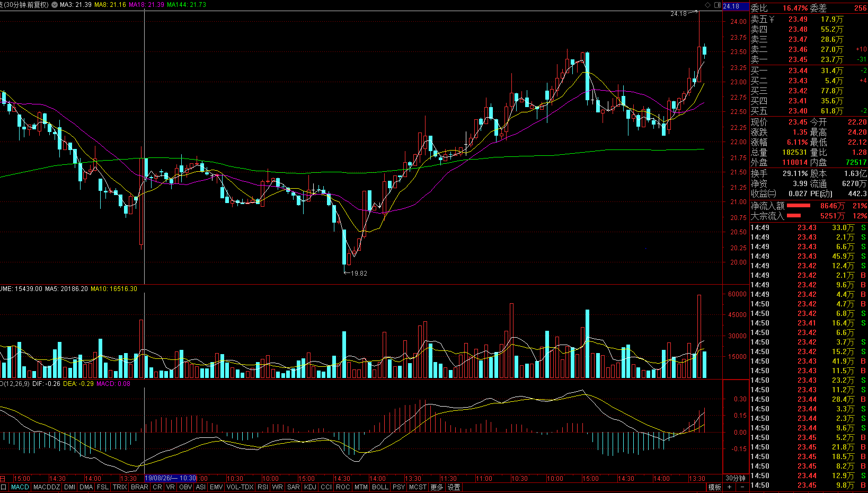Image resolution: width=868 pixels, height=493 pixels.
Task: Click the 卖四 ask price 23.48
Action: coord(798,29)
